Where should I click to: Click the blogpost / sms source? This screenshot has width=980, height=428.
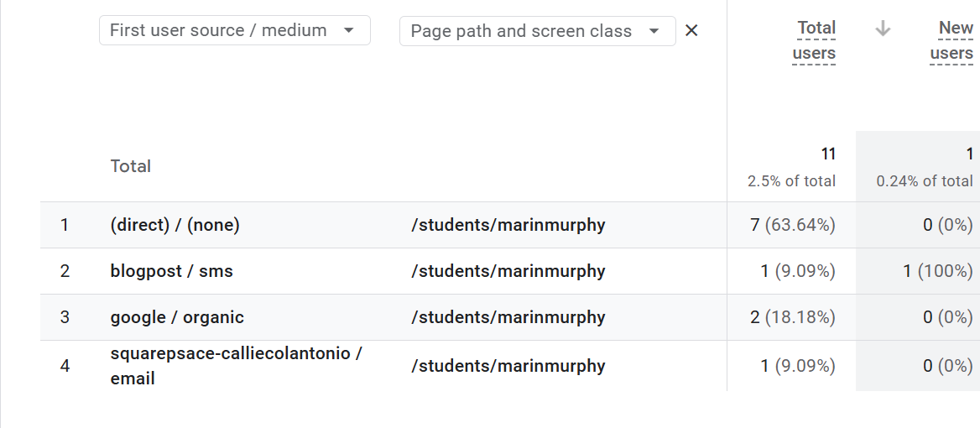(x=171, y=271)
